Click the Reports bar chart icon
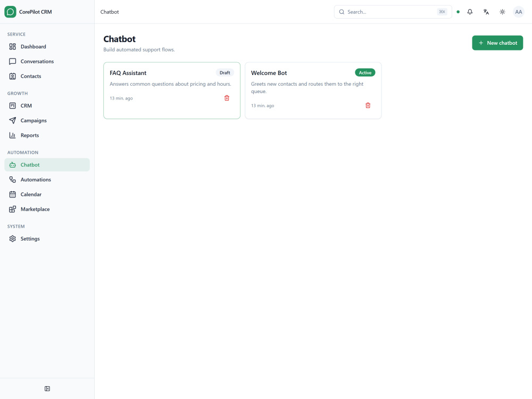 [x=13, y=135]
